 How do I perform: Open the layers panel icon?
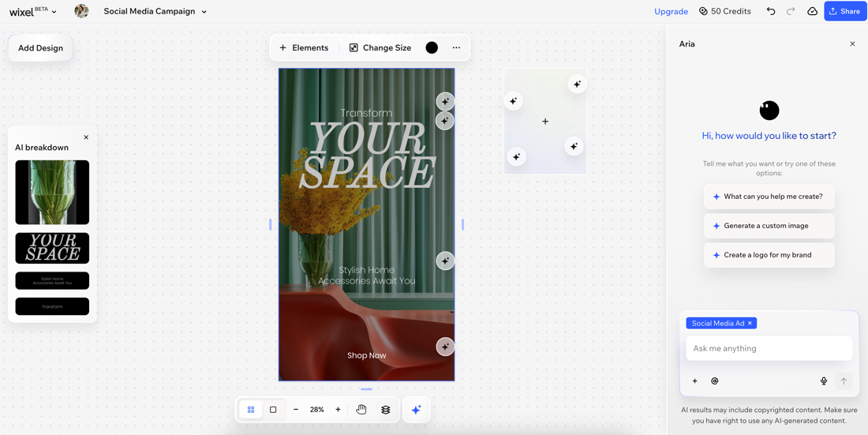coord(386,410)
